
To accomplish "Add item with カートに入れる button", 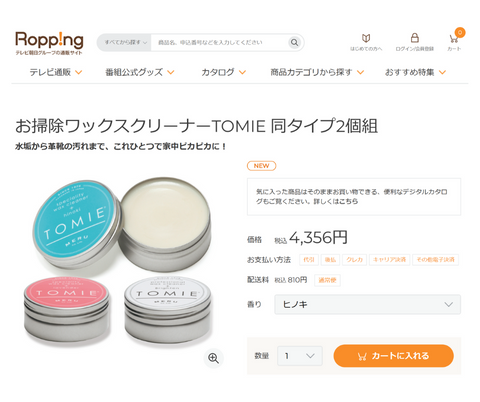I will coord(393,356).
